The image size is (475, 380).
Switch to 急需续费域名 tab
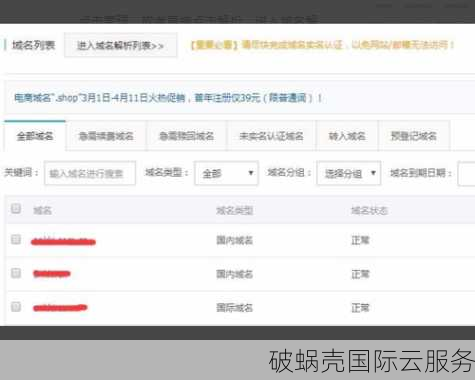106,136
